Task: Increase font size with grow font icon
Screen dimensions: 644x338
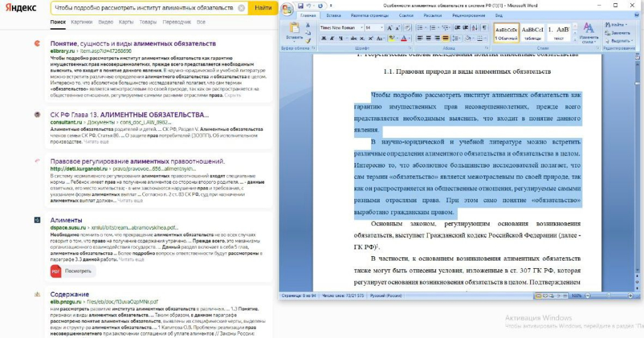Action: 389,28
